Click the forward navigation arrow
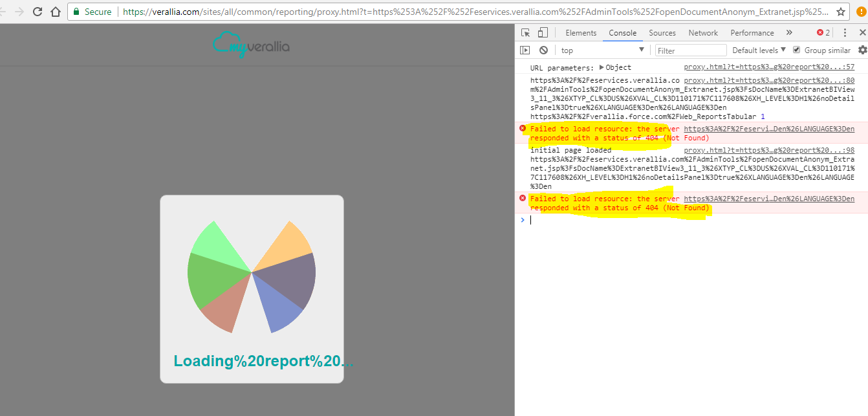This screenshot has height=416, width=868. pos(19,12)
